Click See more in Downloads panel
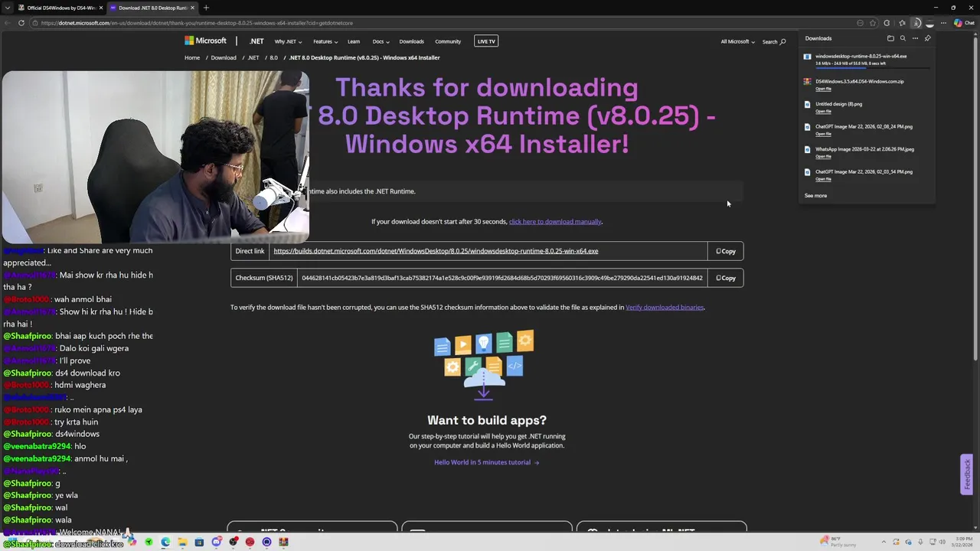The height and width of the screenshot is (551, 980). coord(815,196)
